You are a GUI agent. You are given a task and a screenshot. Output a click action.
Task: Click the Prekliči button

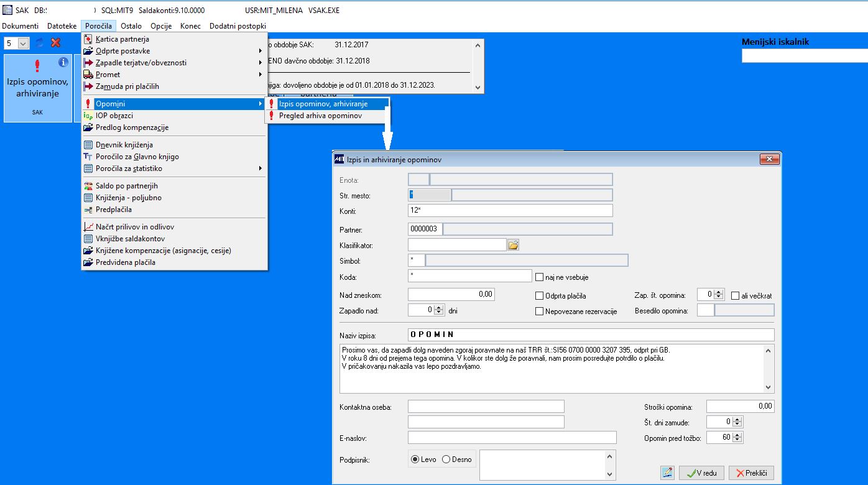point(751,473)
